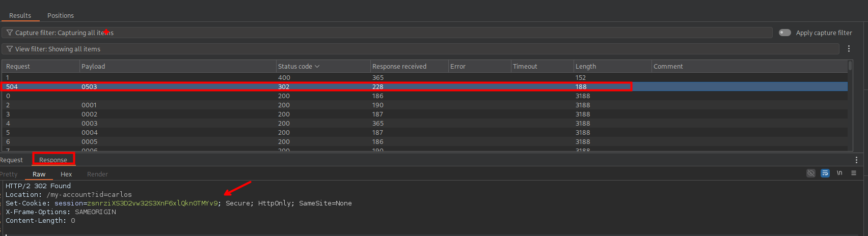Switch to the Positions tab
868x236 pixels.
(61, 15)
